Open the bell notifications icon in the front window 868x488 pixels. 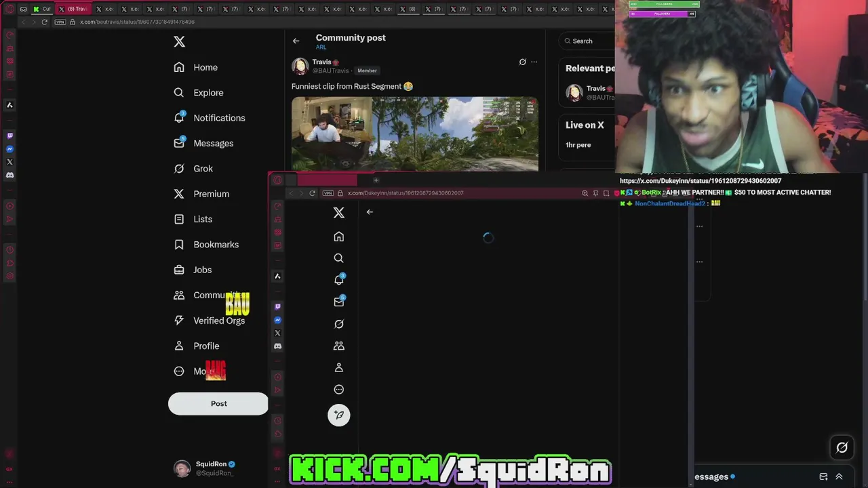click(x=339, y=280)
